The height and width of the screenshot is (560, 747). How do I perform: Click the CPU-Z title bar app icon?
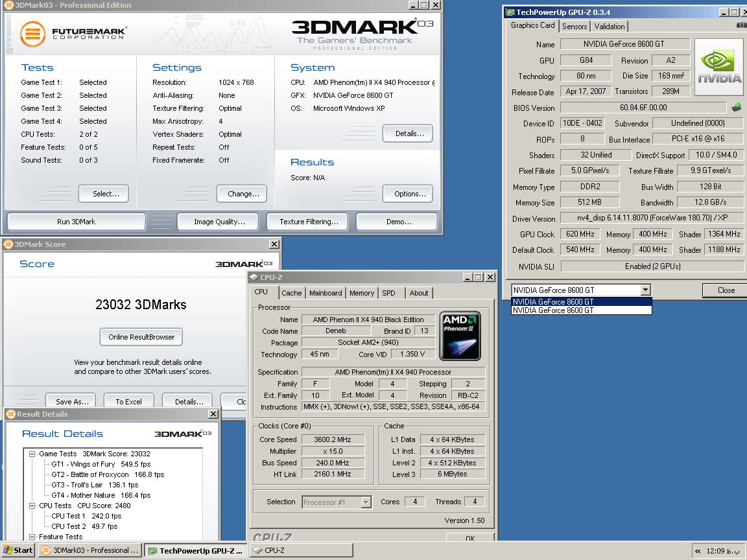click(x=254, y=277)
